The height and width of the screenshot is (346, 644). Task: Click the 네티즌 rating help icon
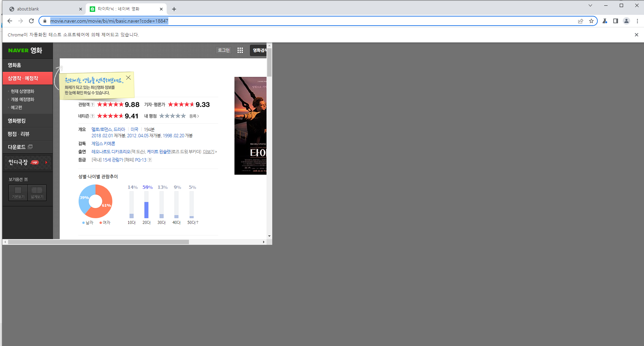point(92,116)
